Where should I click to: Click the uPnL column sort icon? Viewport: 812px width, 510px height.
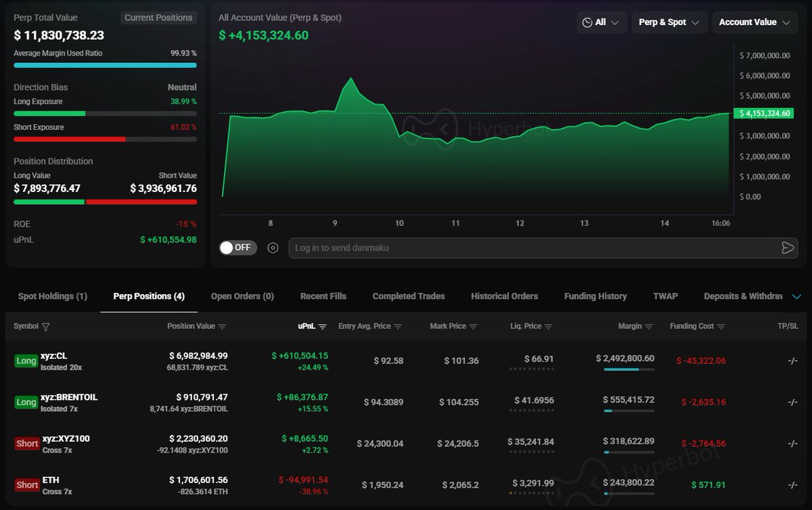coord(322,327)
